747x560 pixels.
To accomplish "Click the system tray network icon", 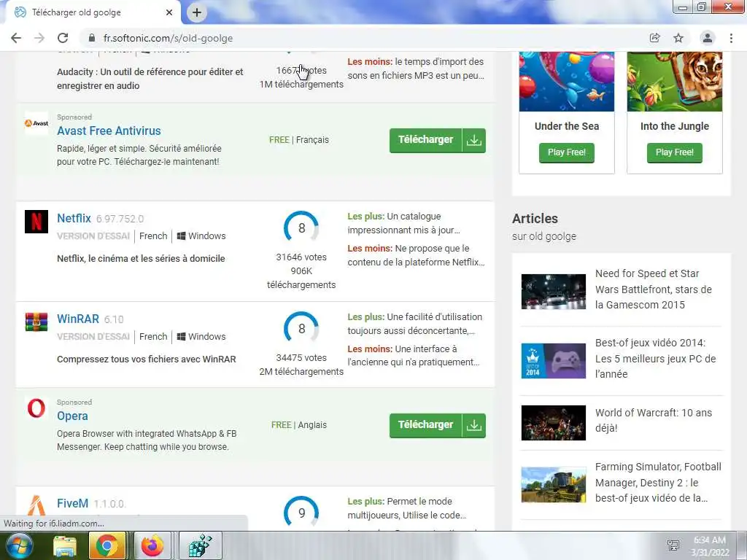I will coord(673,545).
